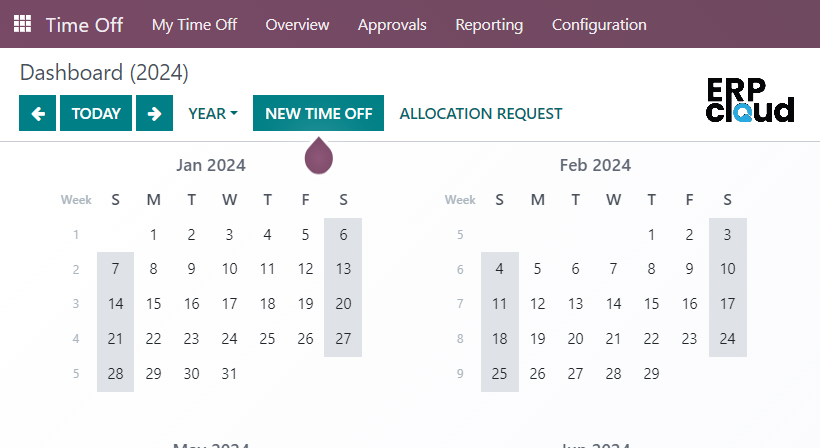Click the Time Off app title
Screen dimensions: 820x448
(x=84, y=25)
